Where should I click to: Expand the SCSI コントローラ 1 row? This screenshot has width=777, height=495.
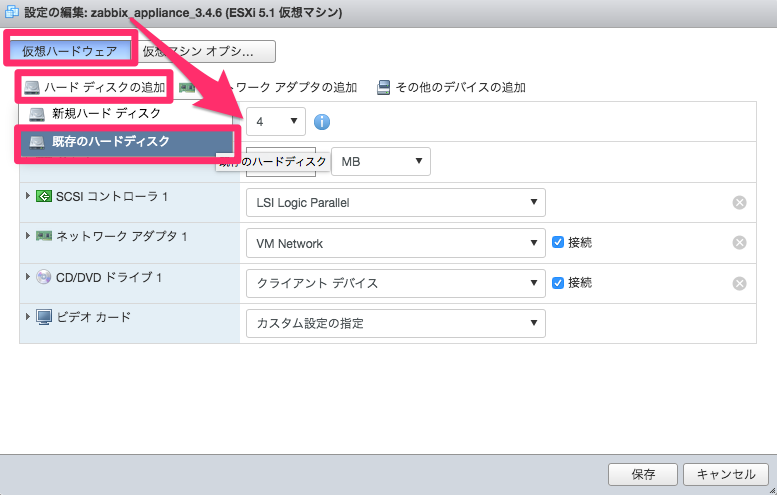coord(28,196)
